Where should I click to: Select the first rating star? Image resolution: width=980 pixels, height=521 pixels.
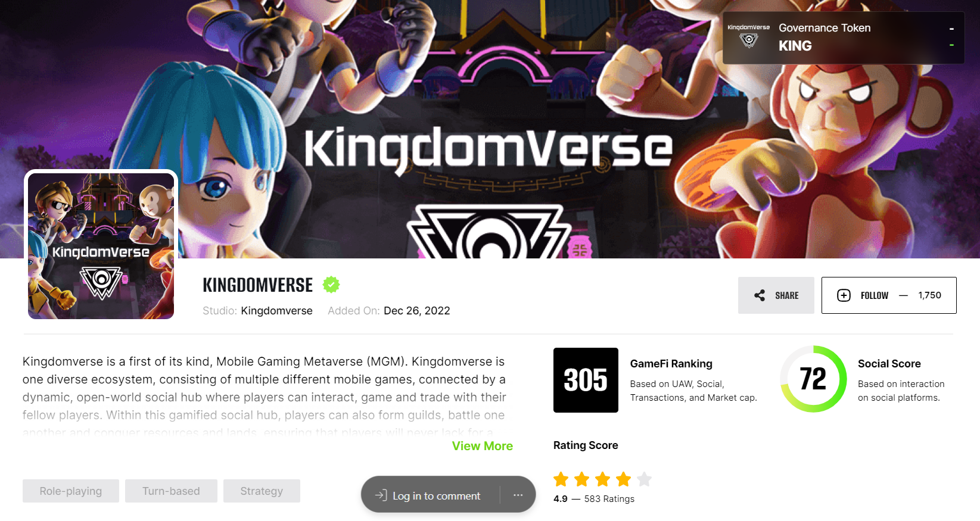click(x=561, y=479)
